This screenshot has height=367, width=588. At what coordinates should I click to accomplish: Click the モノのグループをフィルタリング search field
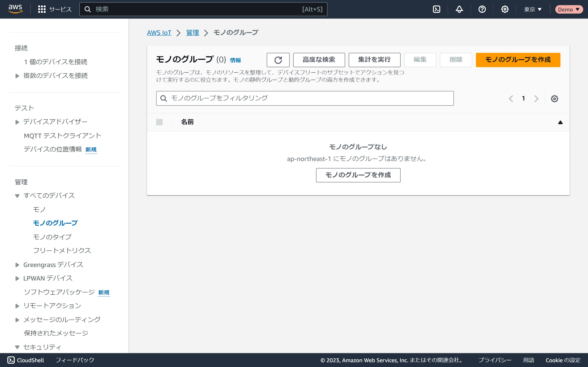[x=308, y=98]
